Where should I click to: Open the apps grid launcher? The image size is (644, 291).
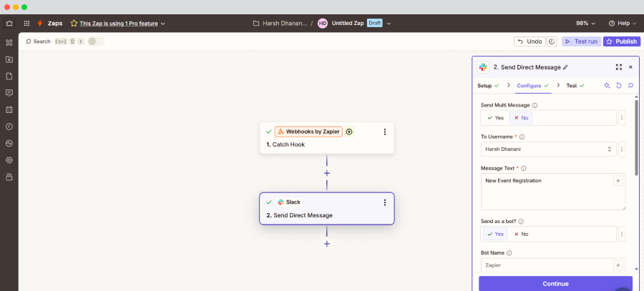(26, 23)
